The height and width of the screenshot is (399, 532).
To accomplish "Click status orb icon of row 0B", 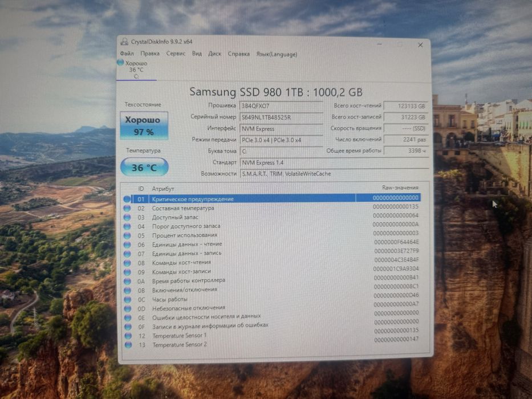I will pos(127,291).
